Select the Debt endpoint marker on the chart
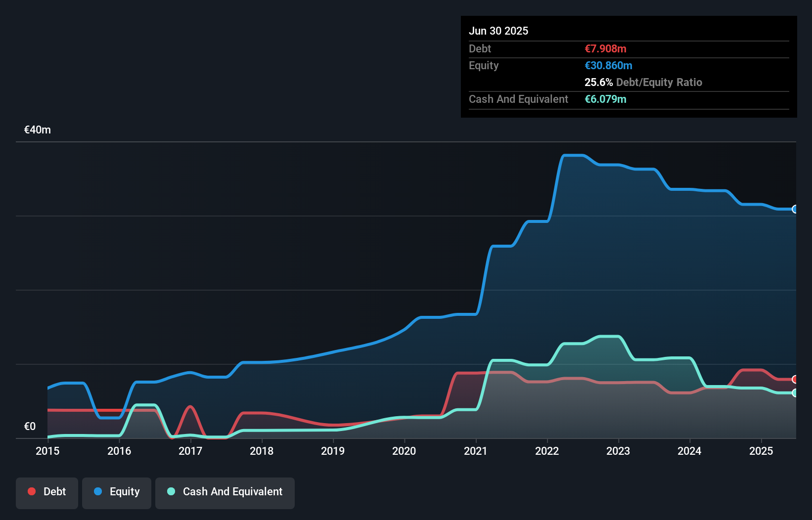Image resolution: width=812 pixels, height=520 pixels. [x=795, y=379]
